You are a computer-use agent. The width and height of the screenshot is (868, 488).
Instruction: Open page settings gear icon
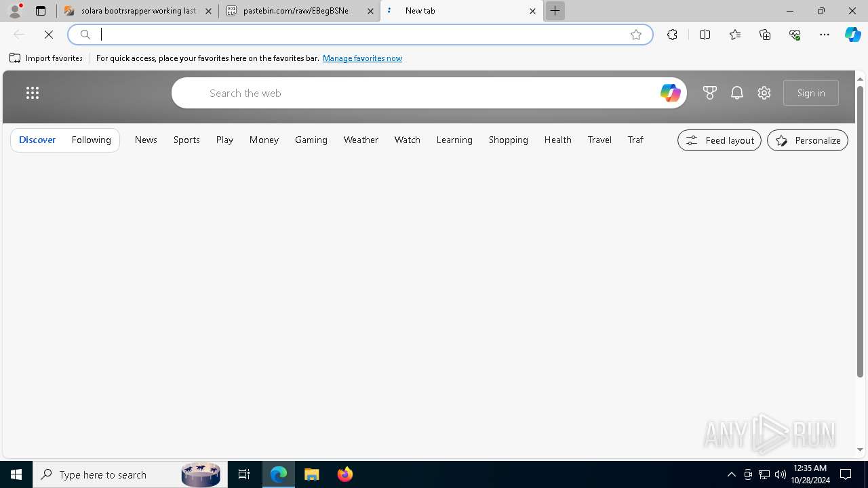click(x=764, y=93)
